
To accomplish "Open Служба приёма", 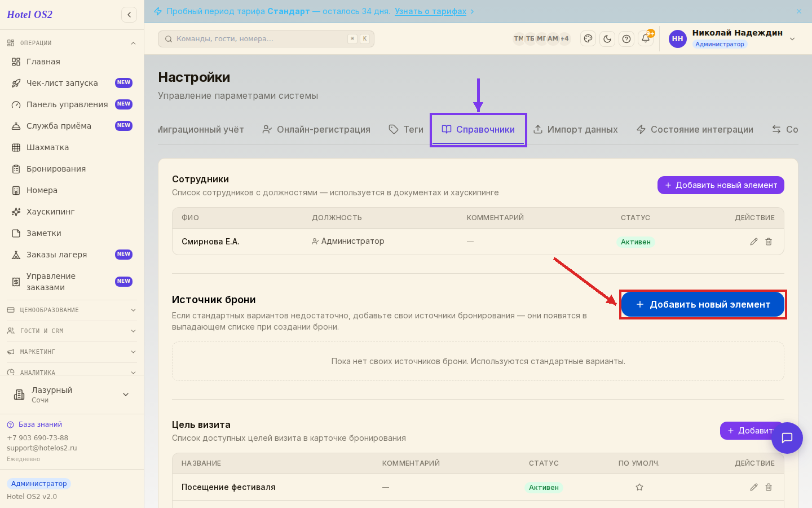I will coord(72,126).
